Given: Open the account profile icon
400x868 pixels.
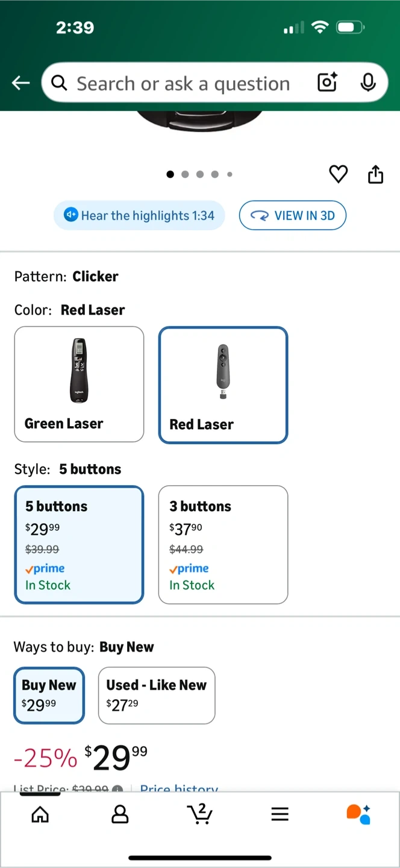Looking at the screenshot, I should point(120,814).
